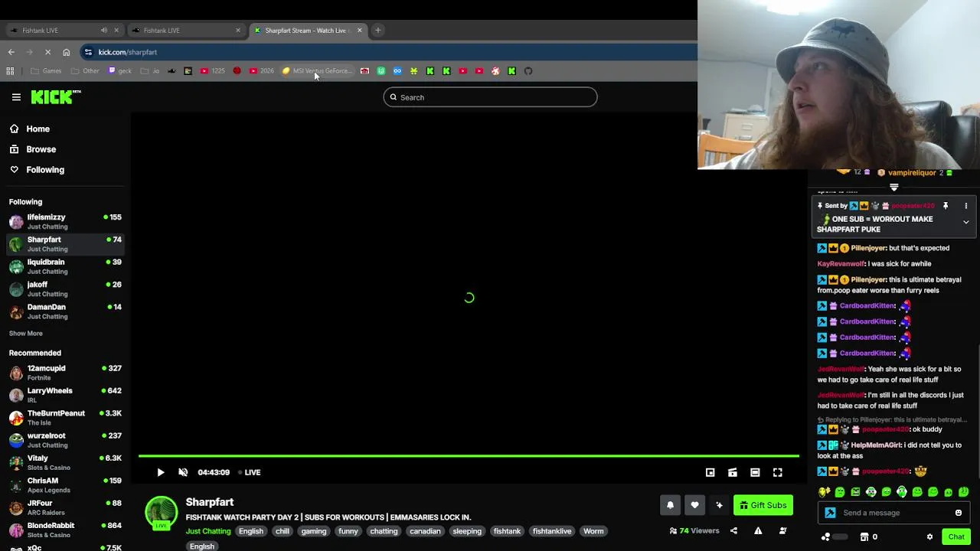Close the Sharpfart Stream browser tab
980x551 pixels.
coord(360,31)
